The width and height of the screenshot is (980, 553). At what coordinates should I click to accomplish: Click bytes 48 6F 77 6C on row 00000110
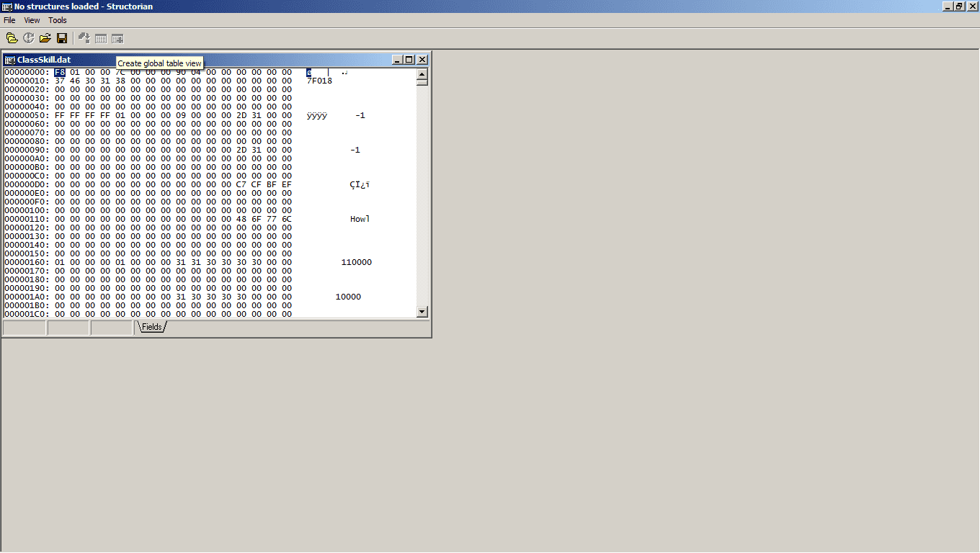(x=264, y=219)
